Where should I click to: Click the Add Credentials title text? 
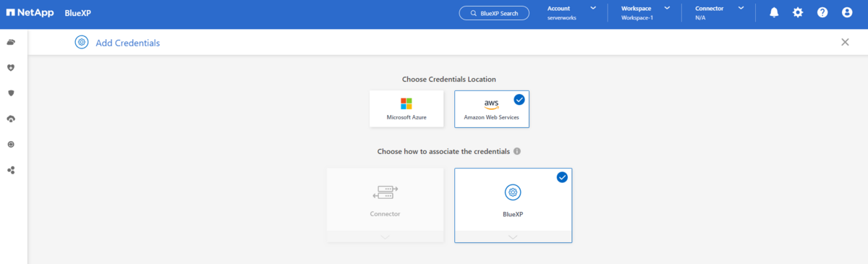(128, 43)
